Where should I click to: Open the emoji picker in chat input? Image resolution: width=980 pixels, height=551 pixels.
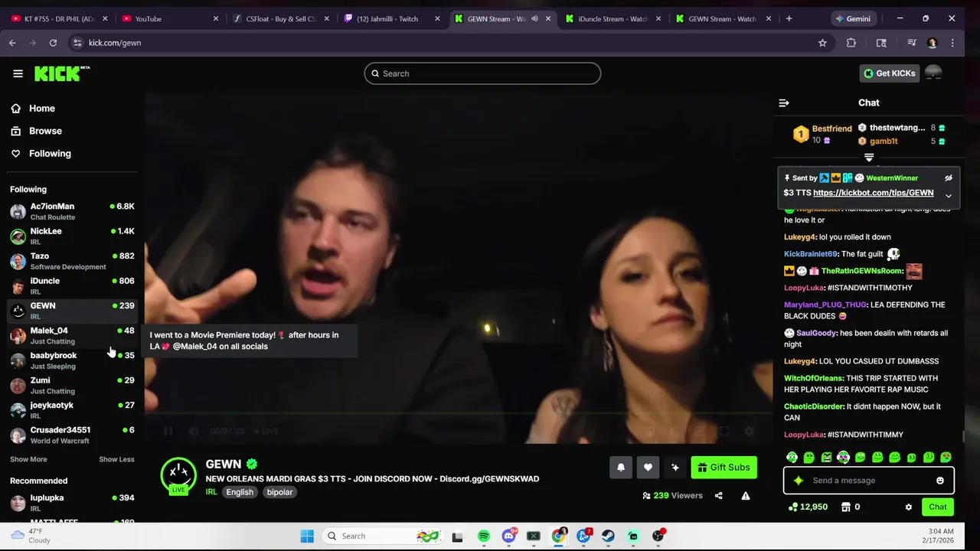940,481
